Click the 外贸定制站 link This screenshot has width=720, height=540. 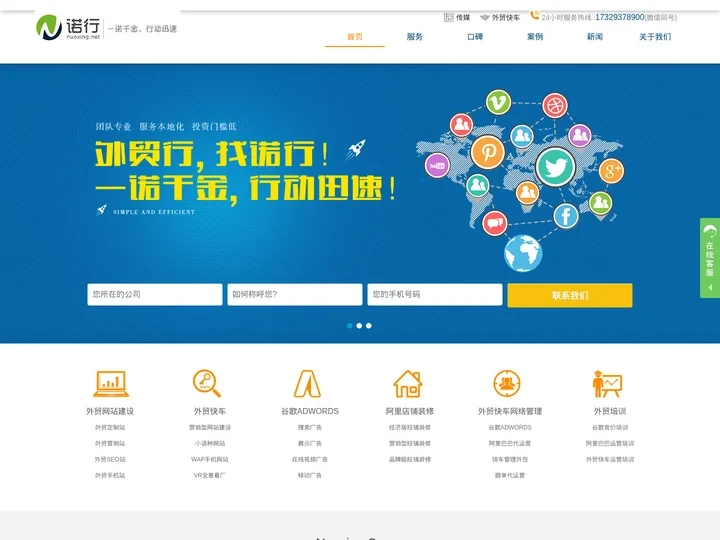click(x=110, y=427)
